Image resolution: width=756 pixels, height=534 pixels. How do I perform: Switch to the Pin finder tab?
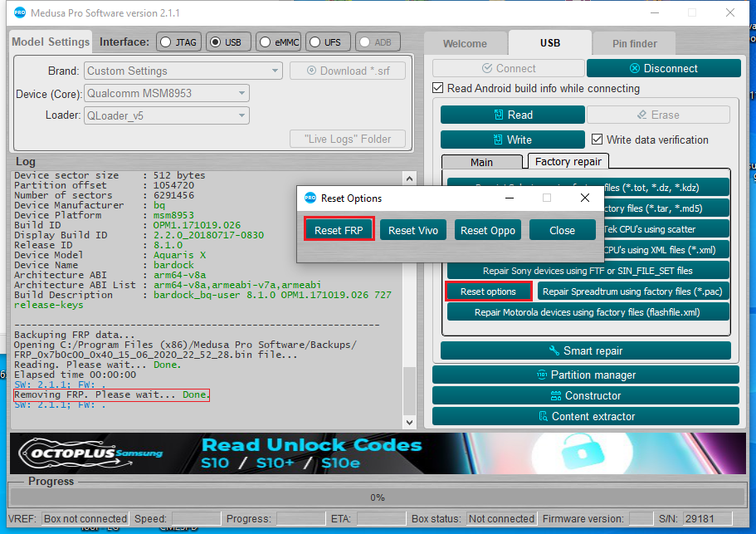635,44
